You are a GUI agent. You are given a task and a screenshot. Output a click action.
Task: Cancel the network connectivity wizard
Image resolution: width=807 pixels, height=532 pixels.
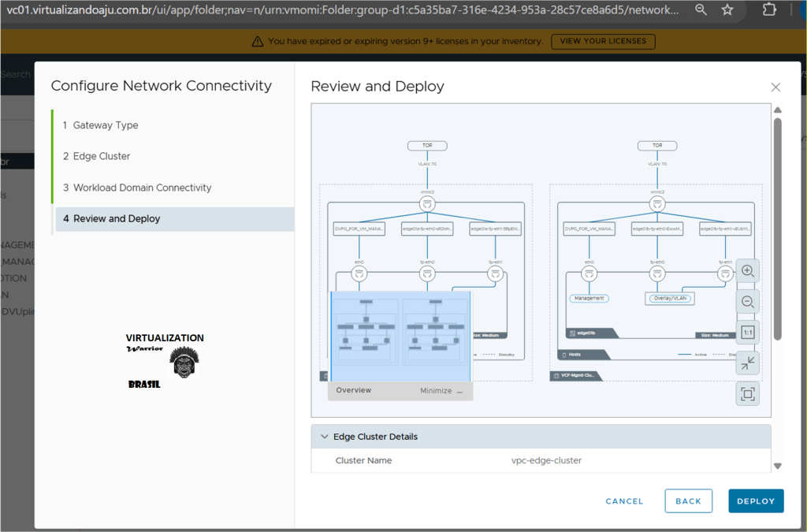click(x=624, y=501)
